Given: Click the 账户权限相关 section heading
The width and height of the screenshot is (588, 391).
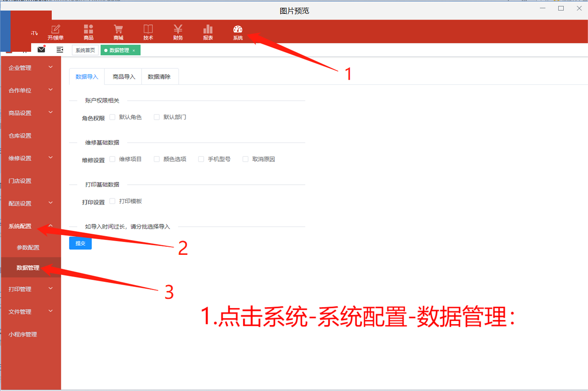Looking at the screenshot, I should click(102, 100).
